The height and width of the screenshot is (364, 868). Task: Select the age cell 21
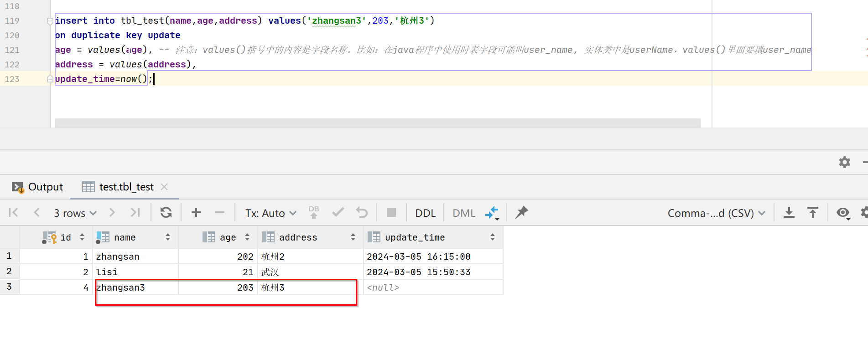[x=218, y=272]
